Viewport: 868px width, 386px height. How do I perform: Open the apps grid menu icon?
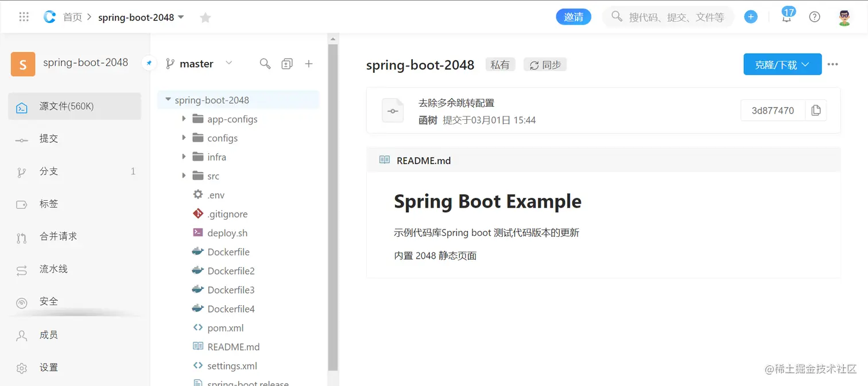[24, 17]
